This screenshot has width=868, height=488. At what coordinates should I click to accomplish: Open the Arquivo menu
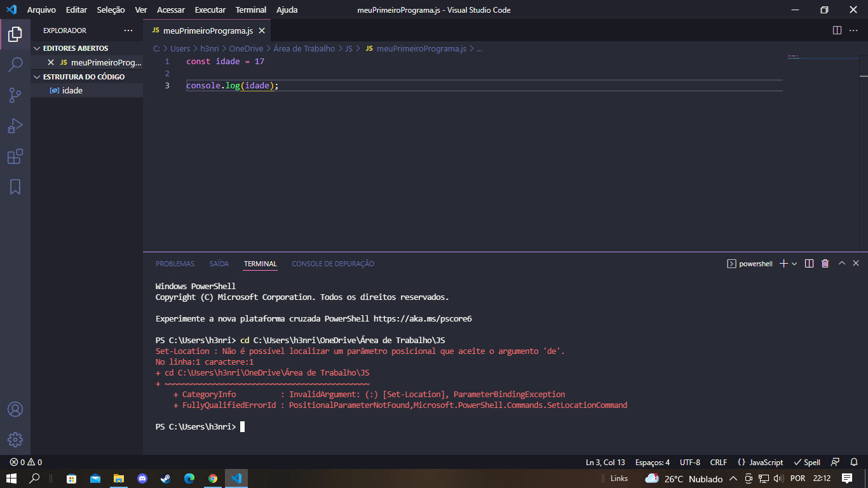[41, 10]
